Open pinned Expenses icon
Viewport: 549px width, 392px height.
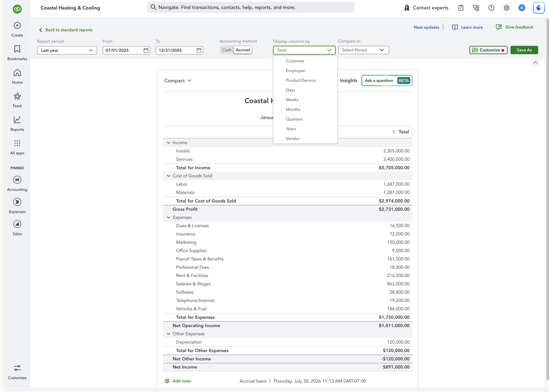pyautogui.click(x=17, y=202)
